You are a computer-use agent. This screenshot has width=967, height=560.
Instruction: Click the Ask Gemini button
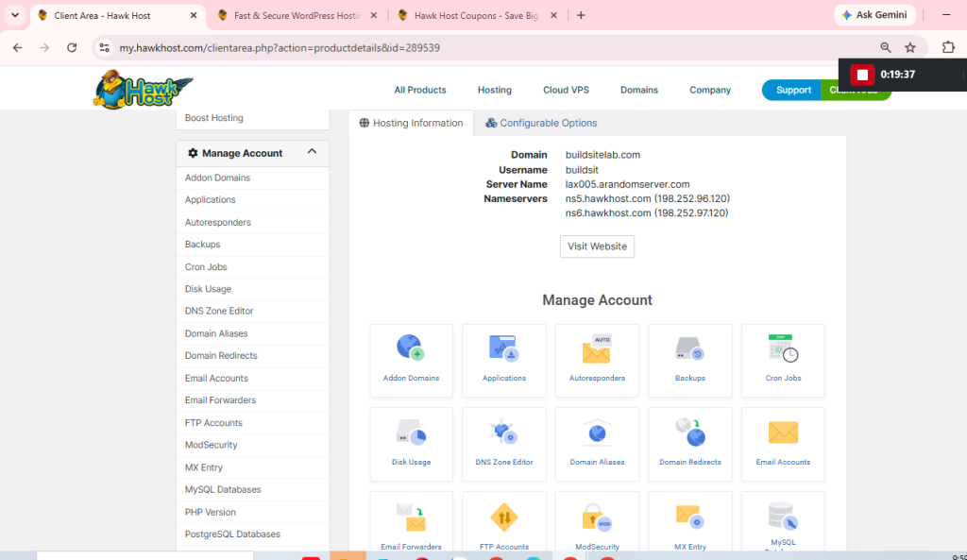875,15
